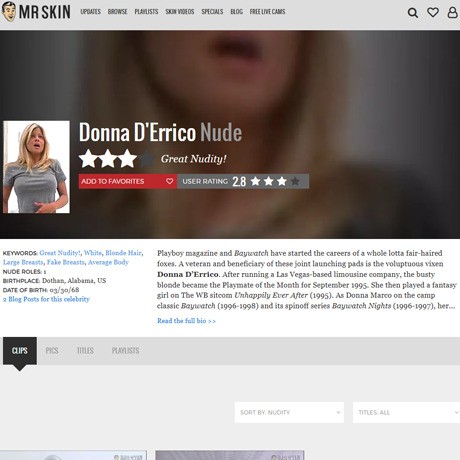The image size is (460, 460).
Task: Open the user account icon
Action: [x=452, y=12]
